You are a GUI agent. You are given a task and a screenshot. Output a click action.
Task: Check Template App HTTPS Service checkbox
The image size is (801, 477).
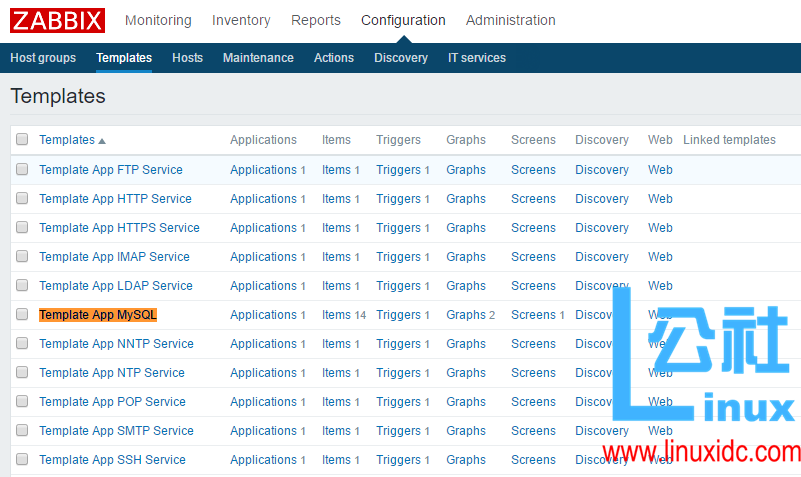point(22,227)
